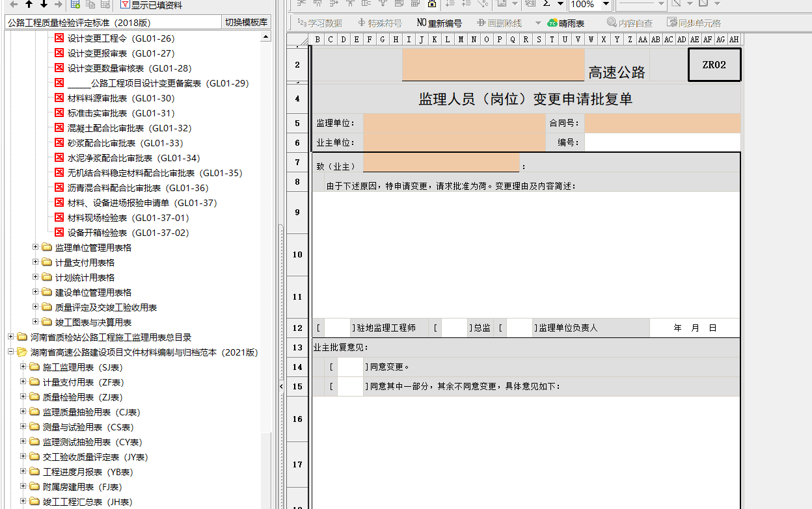The width and height of the screenshot is (812, 509).
Task: Click the 显示已填资料 filter icon
Action: coord(125,5)
